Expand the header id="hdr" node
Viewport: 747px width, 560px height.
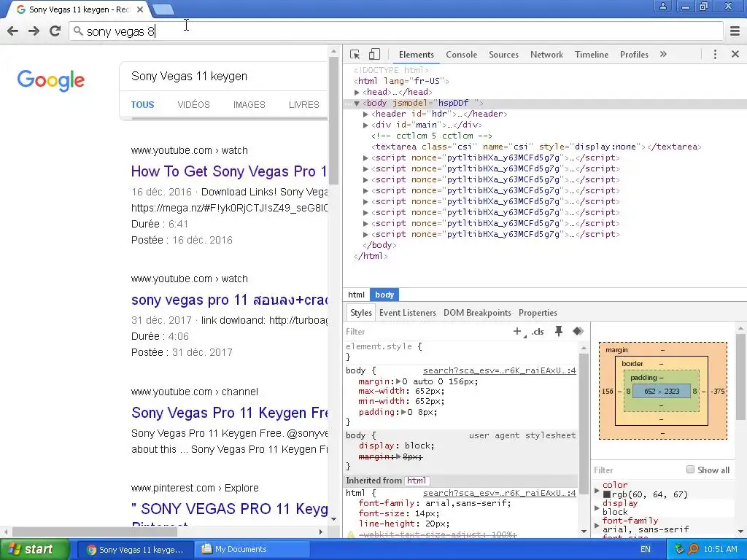(365, 114)
